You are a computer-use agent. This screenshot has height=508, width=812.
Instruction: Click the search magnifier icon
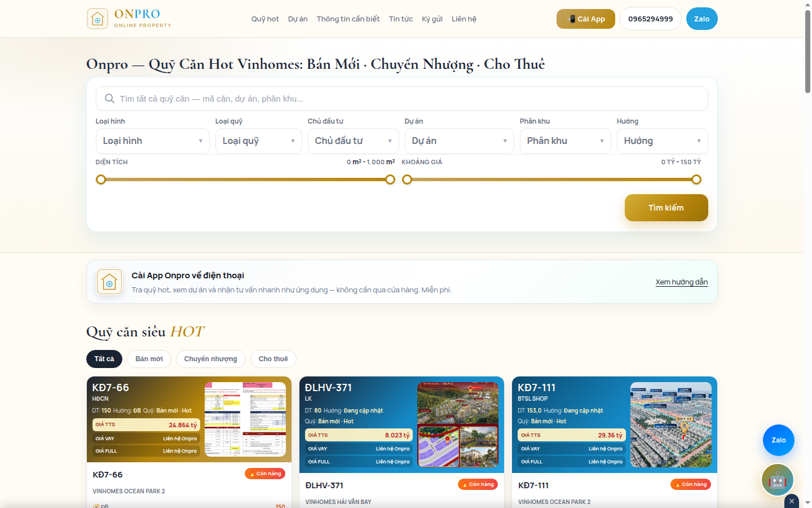tap(109, 99)
